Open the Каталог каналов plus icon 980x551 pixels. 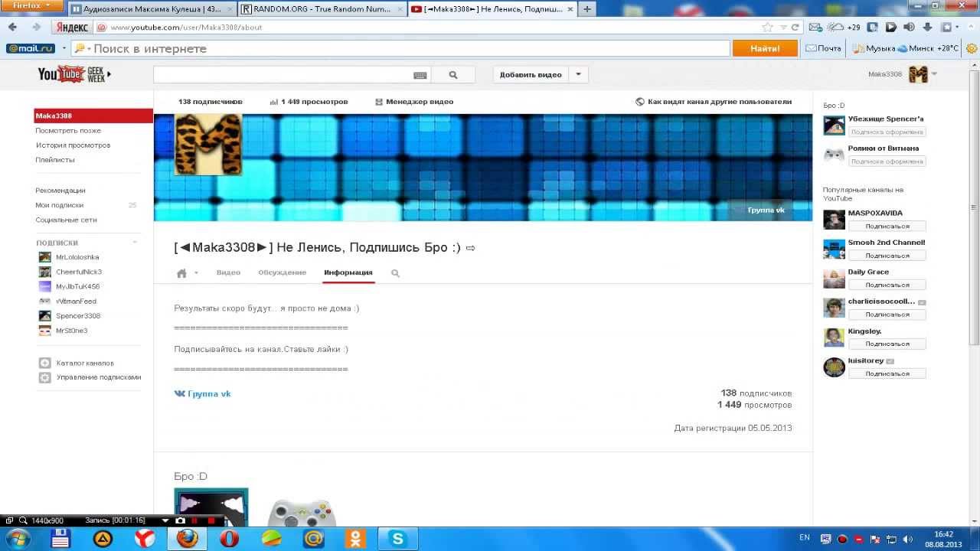(x=45, y=363)
